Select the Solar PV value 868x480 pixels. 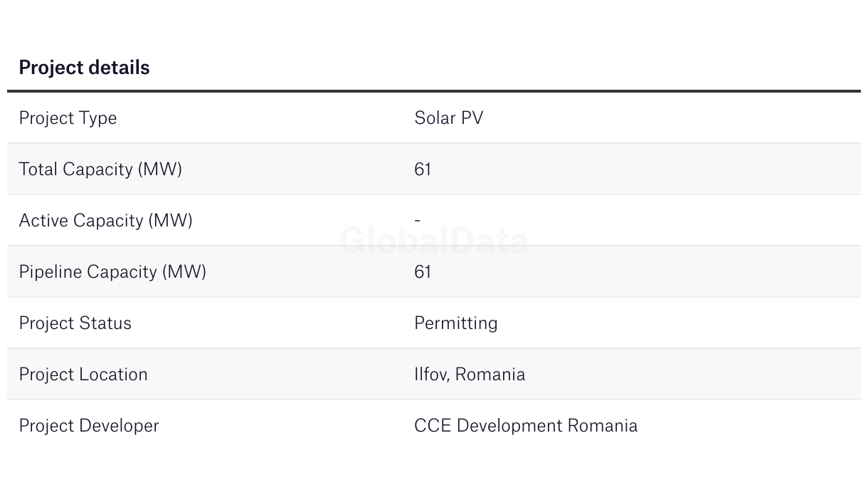(x=448, y=118)
